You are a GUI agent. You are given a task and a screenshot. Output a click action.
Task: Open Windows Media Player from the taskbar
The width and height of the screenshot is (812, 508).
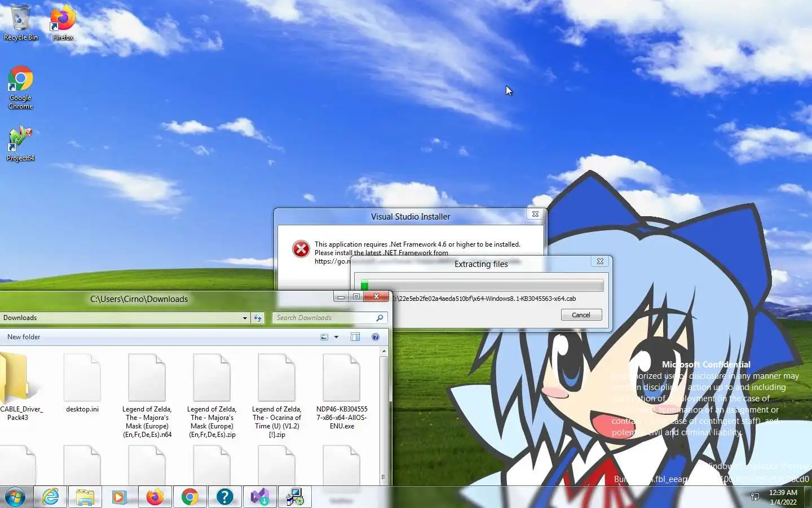[119, 497]
